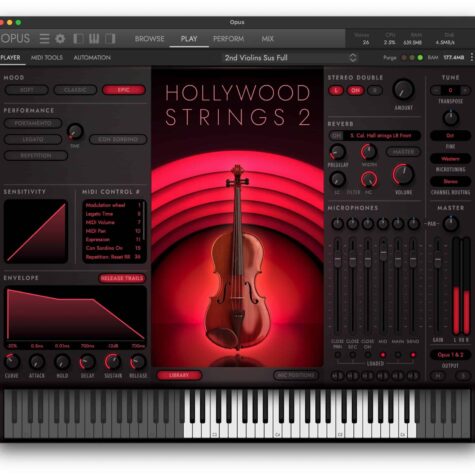
Task: Click the envelope Sustain knob
Action: coord(113,362)
